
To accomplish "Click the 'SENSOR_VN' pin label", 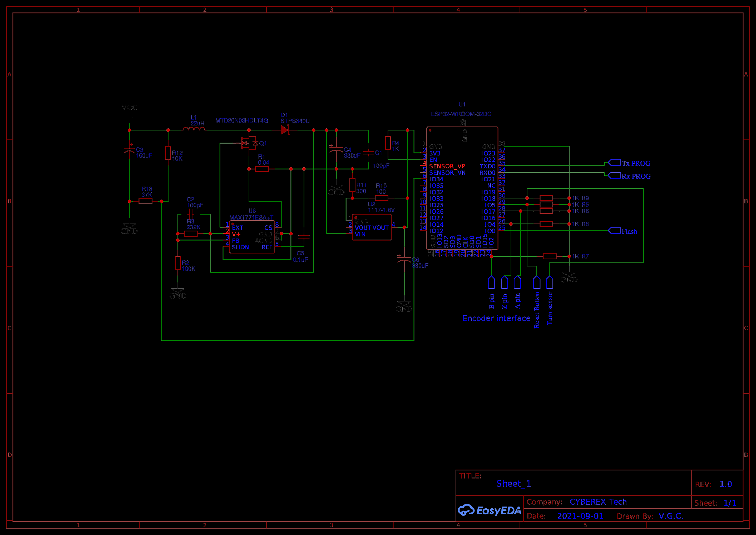I will coord(447,173).
